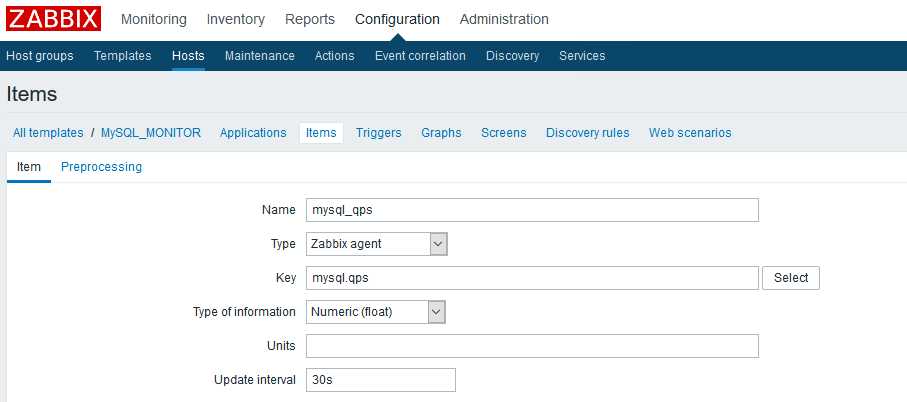Open the Type of information dropdown
Viewport: 907px width, 402px height.
[x=375, y=312]
